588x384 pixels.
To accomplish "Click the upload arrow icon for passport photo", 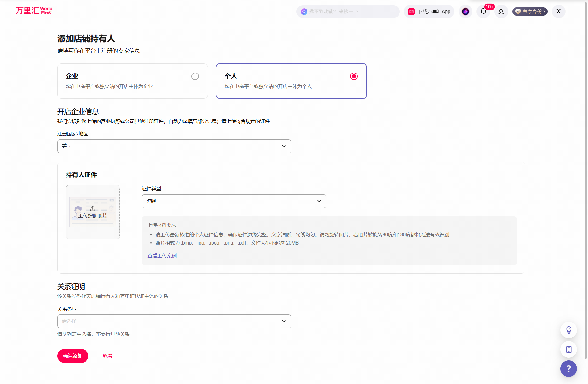I will coord(93,208).
